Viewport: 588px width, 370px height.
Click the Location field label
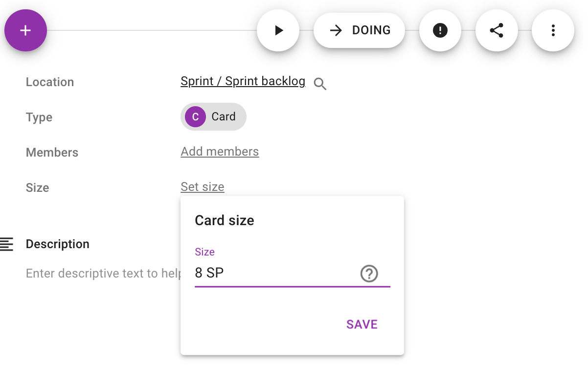(50, 82)
